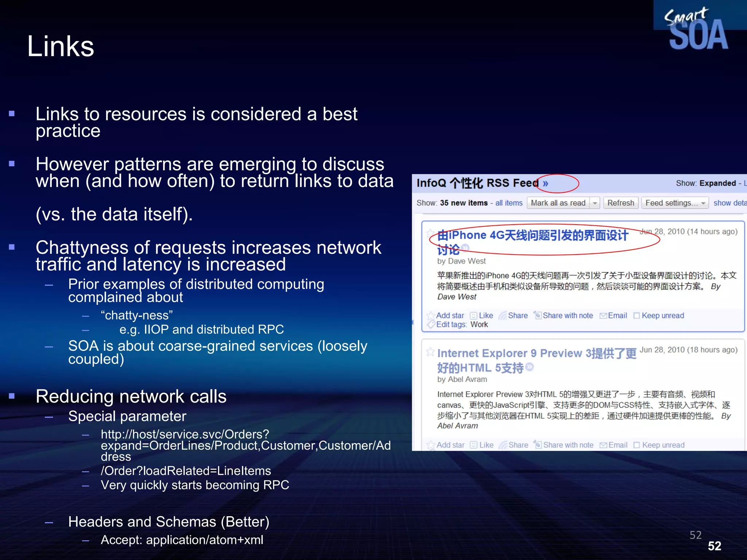Viewport: 747px width, 560px height.
Task: Open the iPhone 4G article title link
Action: tap(533, 236)
